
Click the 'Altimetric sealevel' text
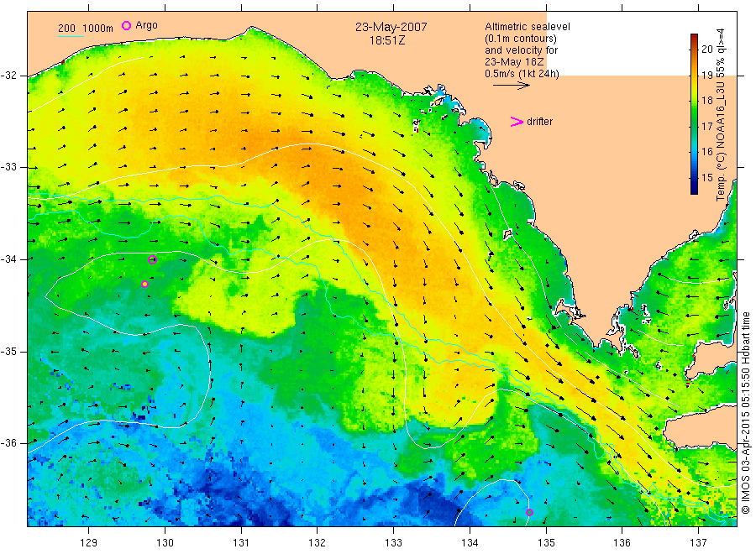pyautogui.click(x=528, y=27)
